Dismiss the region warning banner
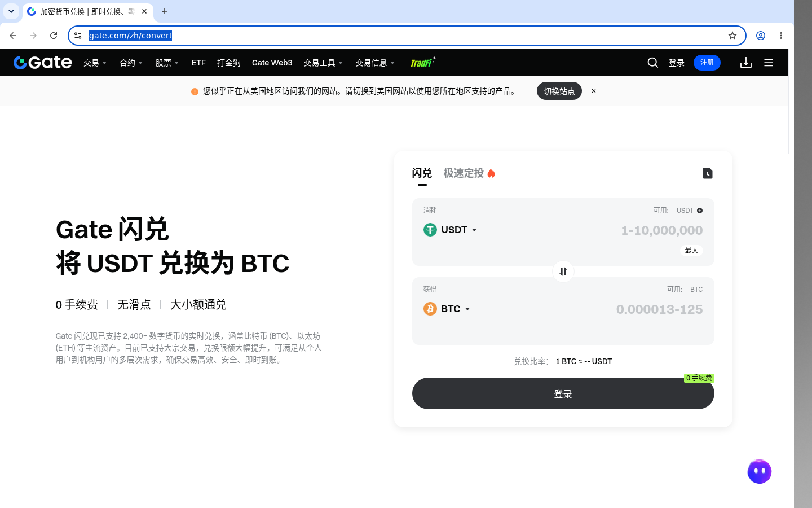Image resolution: width=812 pixels, height=508 pixels. click(594, 91)
